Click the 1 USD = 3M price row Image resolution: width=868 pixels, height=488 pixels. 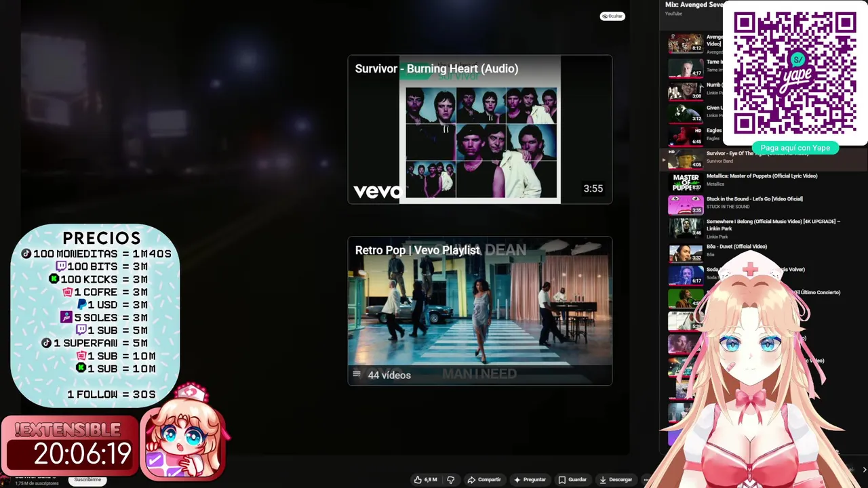tap(112, 304)
